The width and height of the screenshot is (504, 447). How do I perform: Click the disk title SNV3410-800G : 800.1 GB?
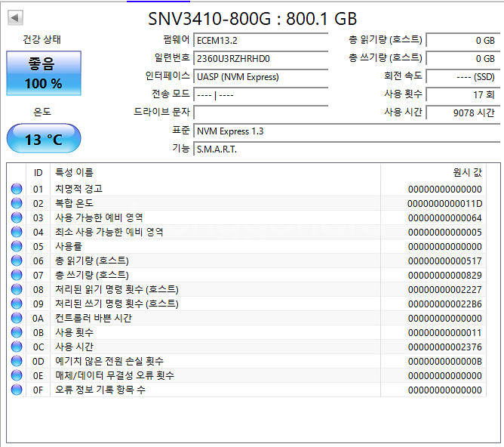252,19
